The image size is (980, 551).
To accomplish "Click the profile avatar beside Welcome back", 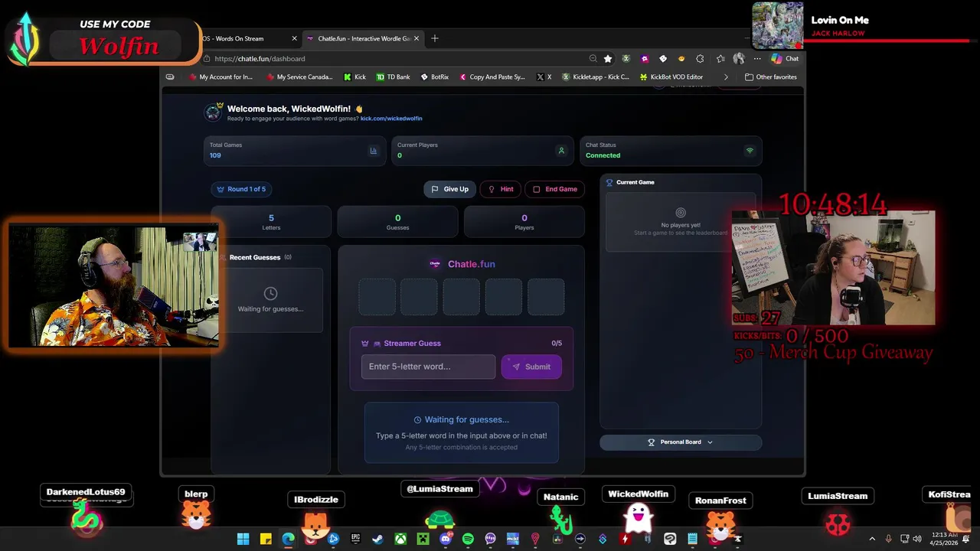I will click(213, 112).
